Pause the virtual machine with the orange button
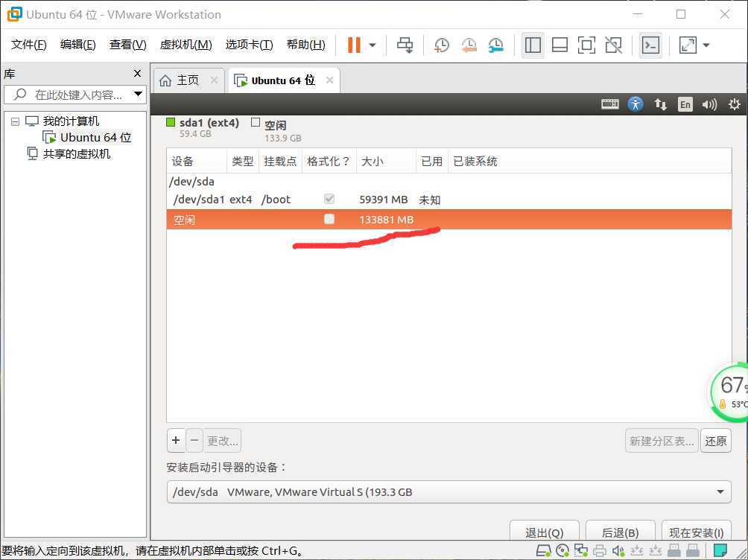The height and width of the screenshot is (560, 748). click(354, 45)
